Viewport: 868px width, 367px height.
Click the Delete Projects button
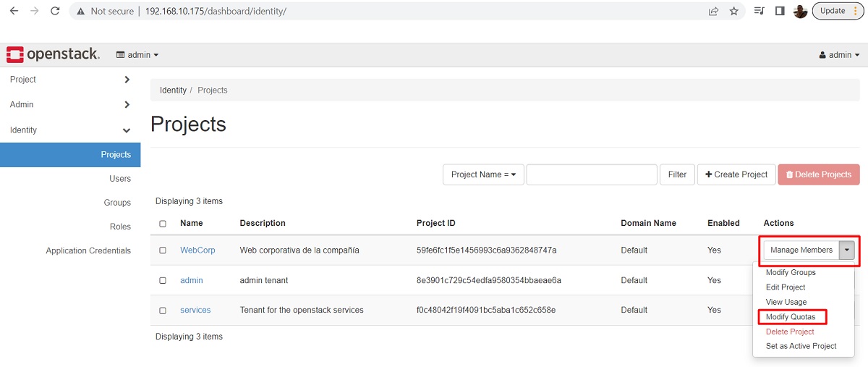(819, 174)
